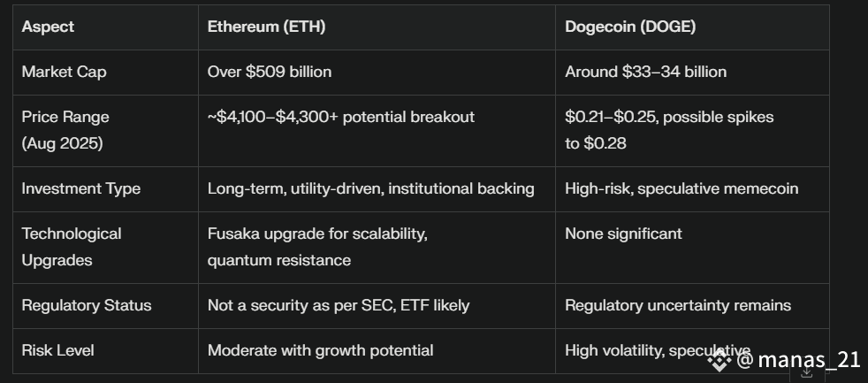Select the Dogecoin (DOGE) column header
Image resolution: width=868 pixels, height=383 pixels.
click(x=630, y=27)
